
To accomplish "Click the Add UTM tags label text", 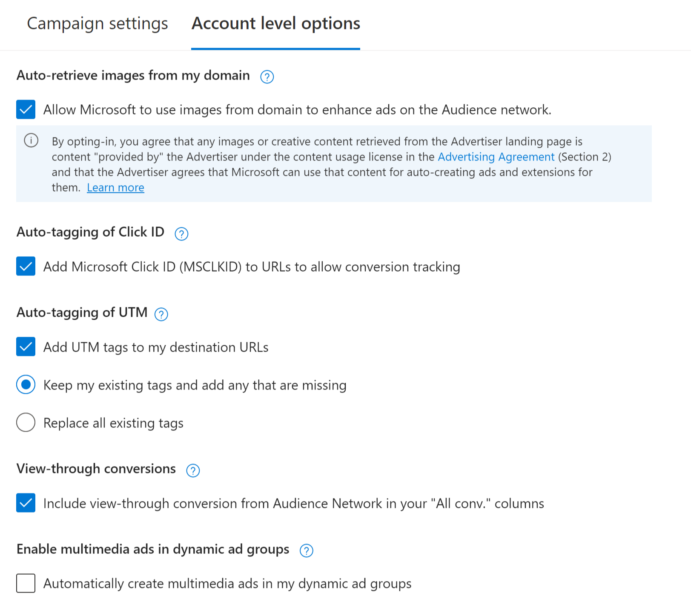I will click(156, 347).
